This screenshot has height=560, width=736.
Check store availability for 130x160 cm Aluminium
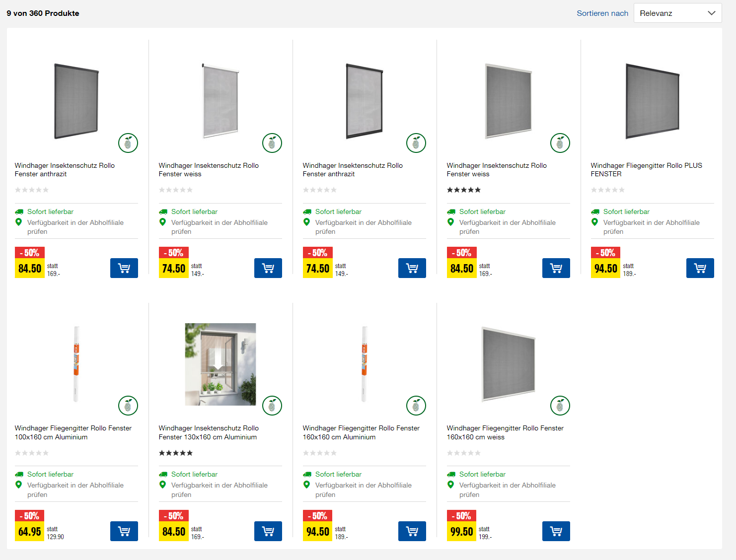[x=220, y=490]
